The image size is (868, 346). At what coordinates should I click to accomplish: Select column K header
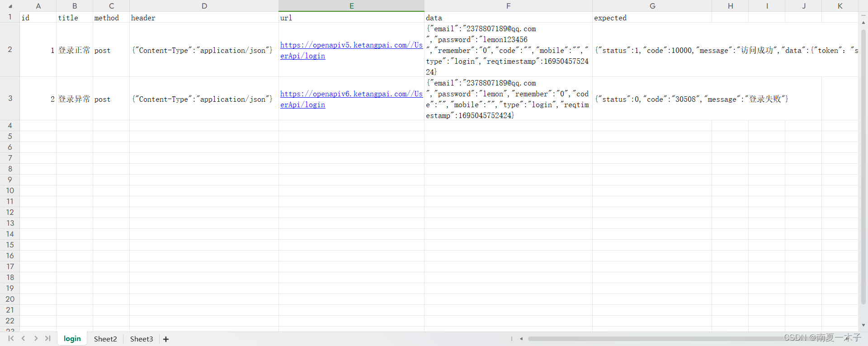click(x=840, y=6)
